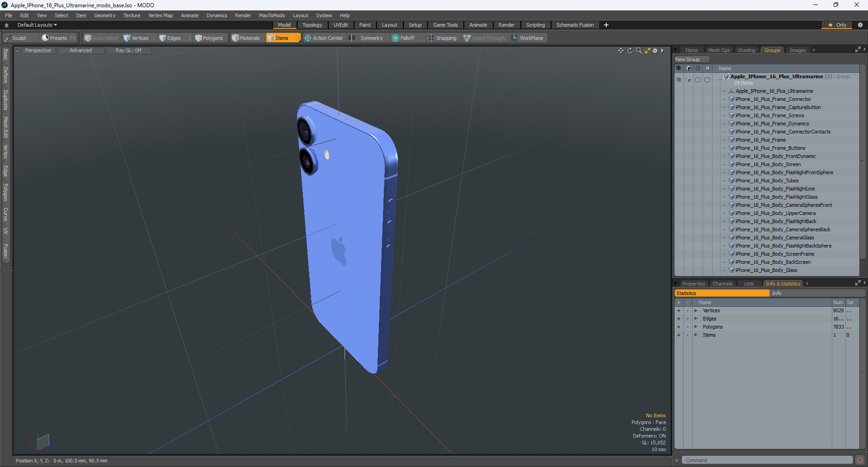
Task: Open the WorkPlane options
Action: point(527,38)
